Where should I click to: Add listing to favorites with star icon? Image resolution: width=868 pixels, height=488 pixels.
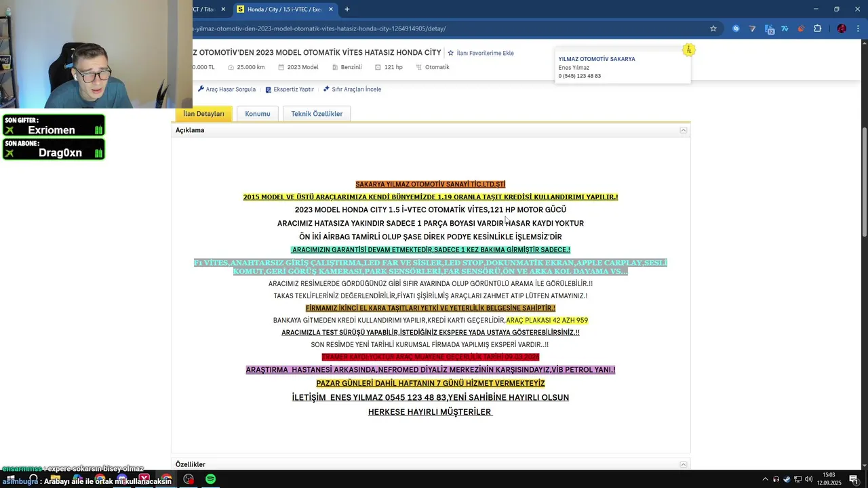pos(450,53)
